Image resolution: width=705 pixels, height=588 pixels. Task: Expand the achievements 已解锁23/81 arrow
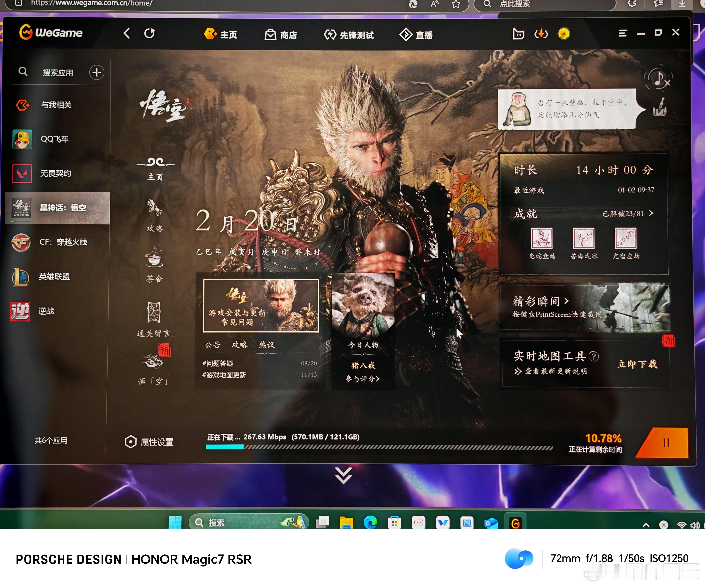651,213
